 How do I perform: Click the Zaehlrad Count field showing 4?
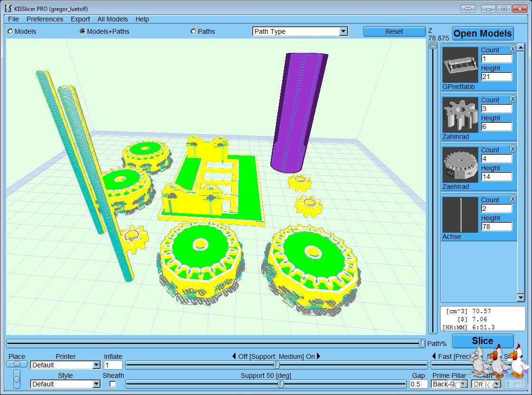coord(496,158)
